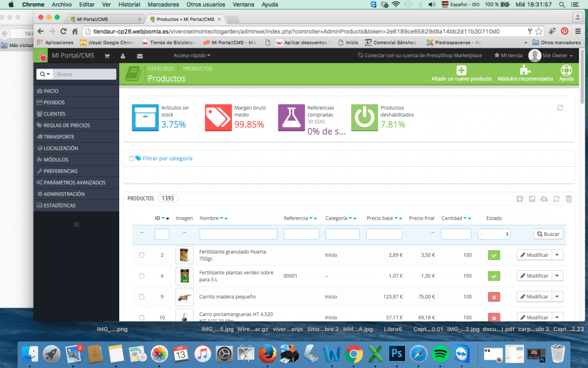Select checkbox for Fertilizante granulado Huerta row
This screenshot has height=368, width=588.
pos(142,255)
